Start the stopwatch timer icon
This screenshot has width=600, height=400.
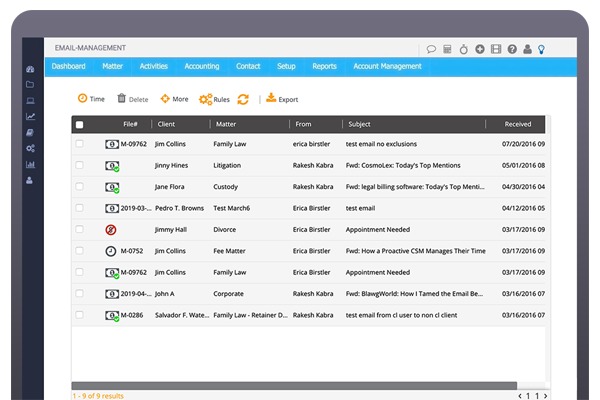464,49
